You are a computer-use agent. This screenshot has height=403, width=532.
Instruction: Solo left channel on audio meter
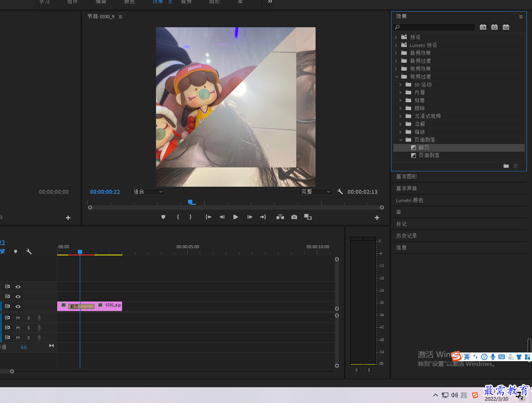pyautogui.click(x=356, y=370)
